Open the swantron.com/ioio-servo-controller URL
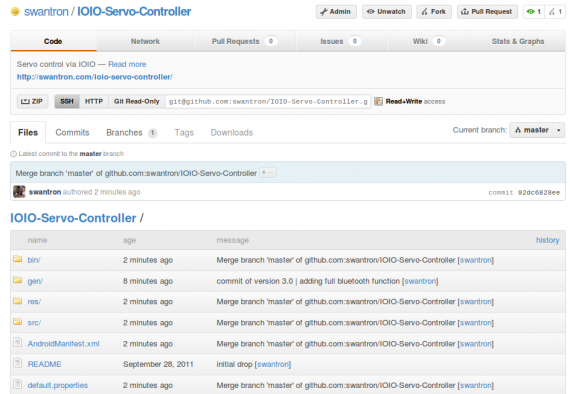 (95, 77)
